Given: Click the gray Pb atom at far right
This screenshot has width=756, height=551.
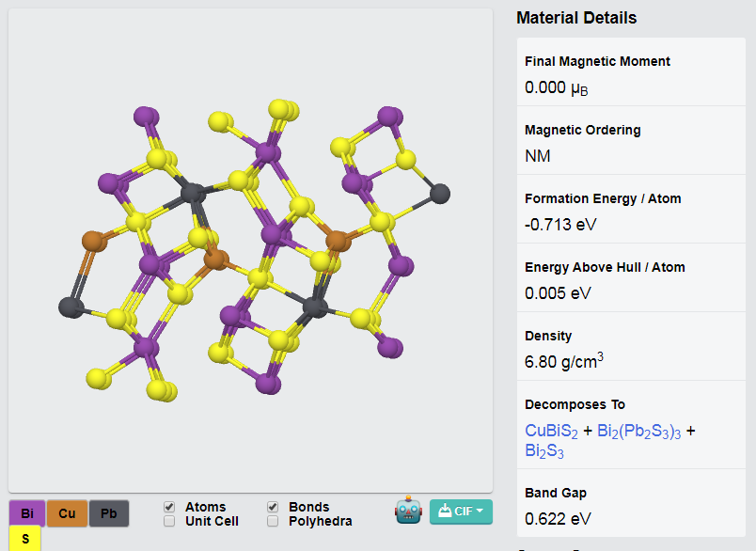Looking at the screenshot, I should (x=440, y=194).
